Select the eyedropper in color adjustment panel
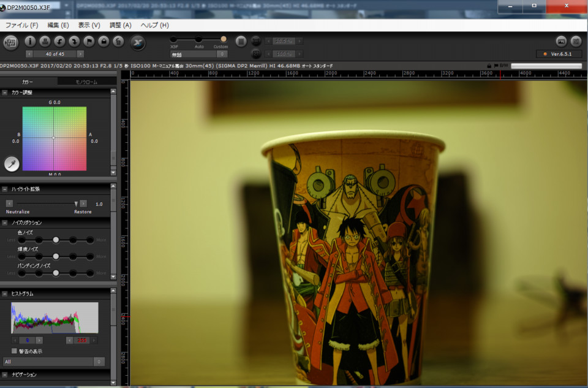This screenshot has height=388, width=588. tap(12, 164)
